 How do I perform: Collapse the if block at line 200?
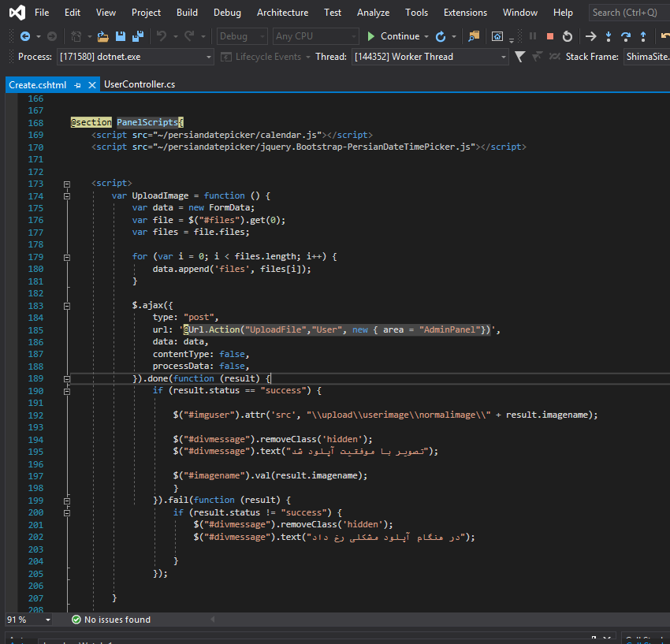[x=67, y=513]
